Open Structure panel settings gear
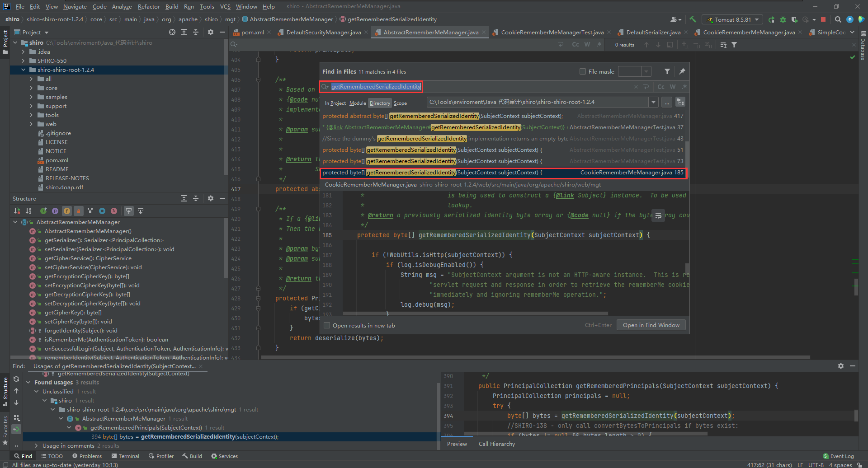The width and height of the screenshot is (868, 468). (x=211, y=198)
